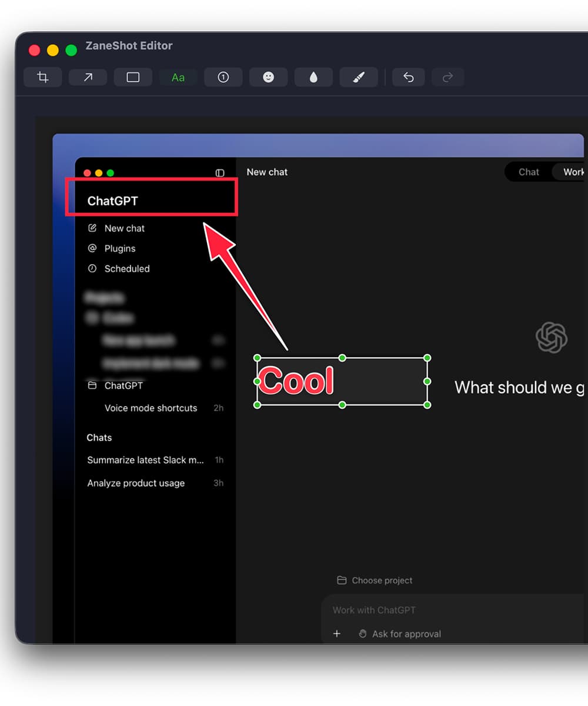
Task: Select the Crop tool in toolbar
Action: click(x=42, y=77)
